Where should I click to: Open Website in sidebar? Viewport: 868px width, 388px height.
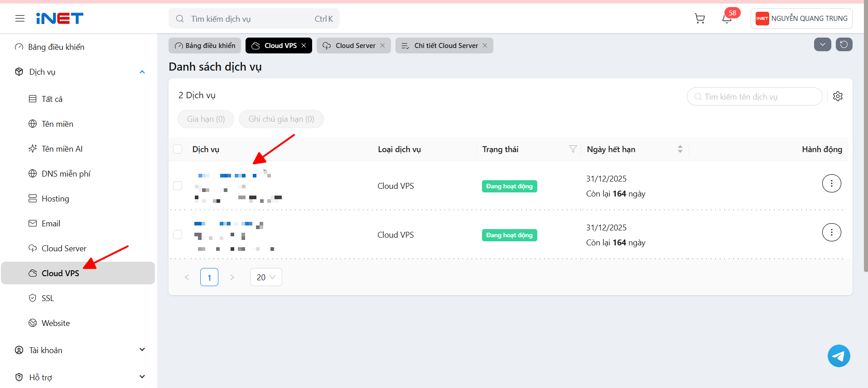coord(78,323)
